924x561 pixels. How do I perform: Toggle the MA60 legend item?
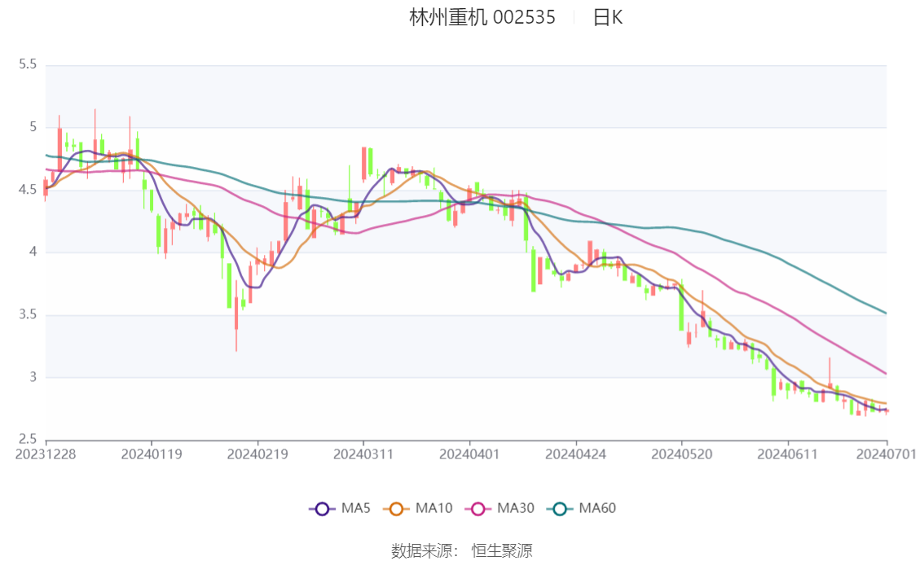click(x=582, y=509)
